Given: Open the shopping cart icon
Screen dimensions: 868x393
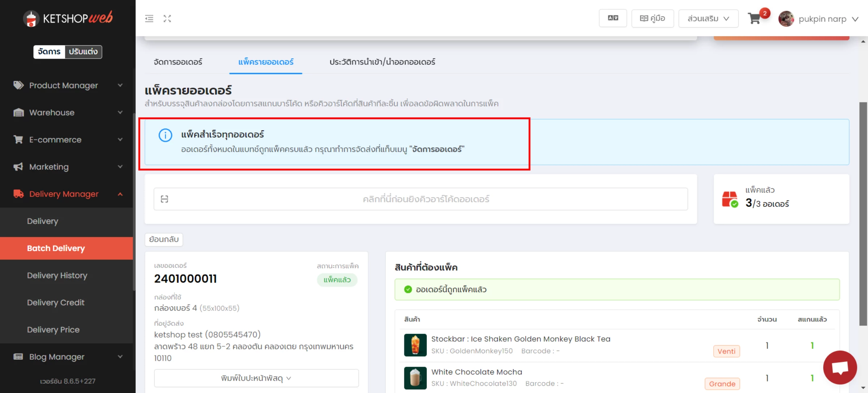Looking at the screenshot, I should (x=754, y=18).
